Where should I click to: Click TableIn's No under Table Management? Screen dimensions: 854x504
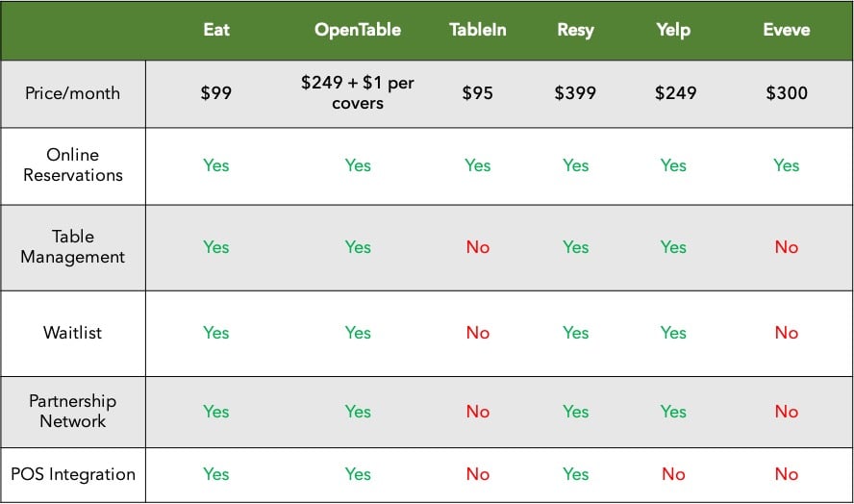tap(478, 247)
